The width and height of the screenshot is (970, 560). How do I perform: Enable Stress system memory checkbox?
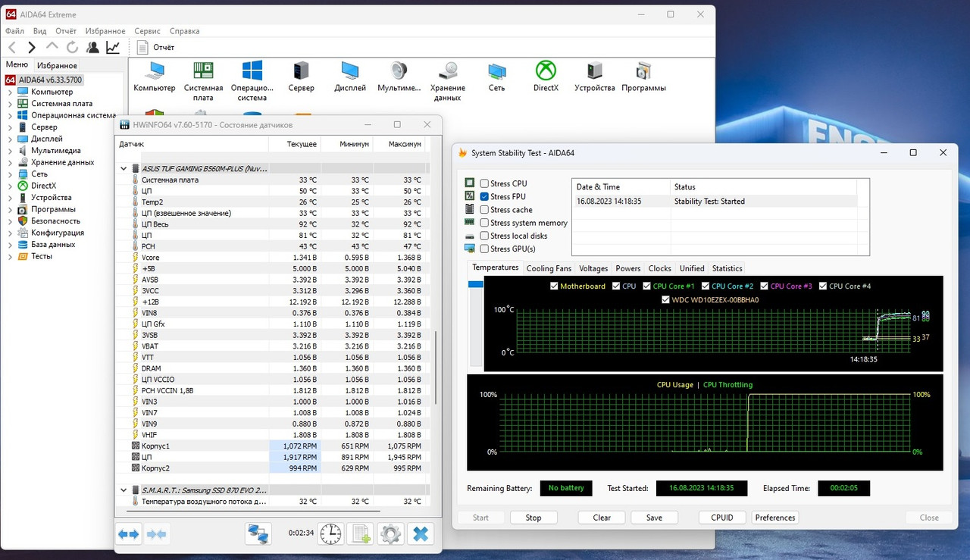[484, 223]
